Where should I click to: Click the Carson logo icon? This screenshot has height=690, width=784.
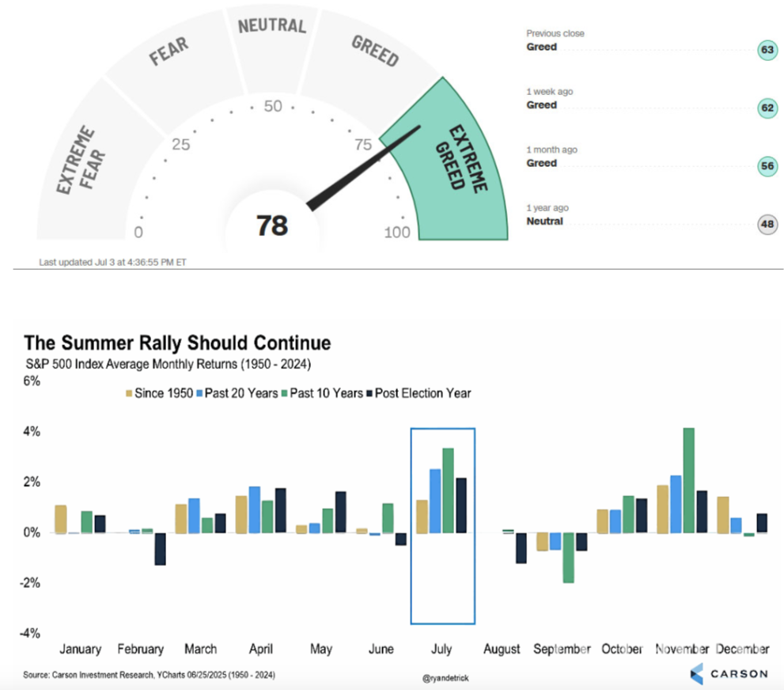click(x=695, y=674)
